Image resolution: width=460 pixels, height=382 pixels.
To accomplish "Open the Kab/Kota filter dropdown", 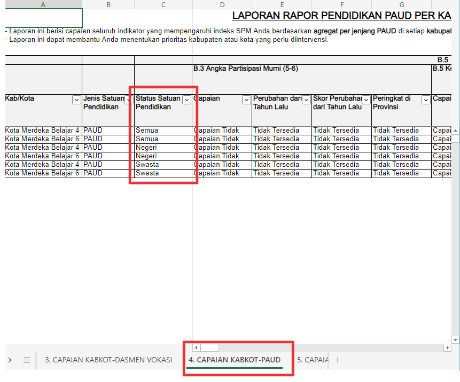I will tap(76, 100).
